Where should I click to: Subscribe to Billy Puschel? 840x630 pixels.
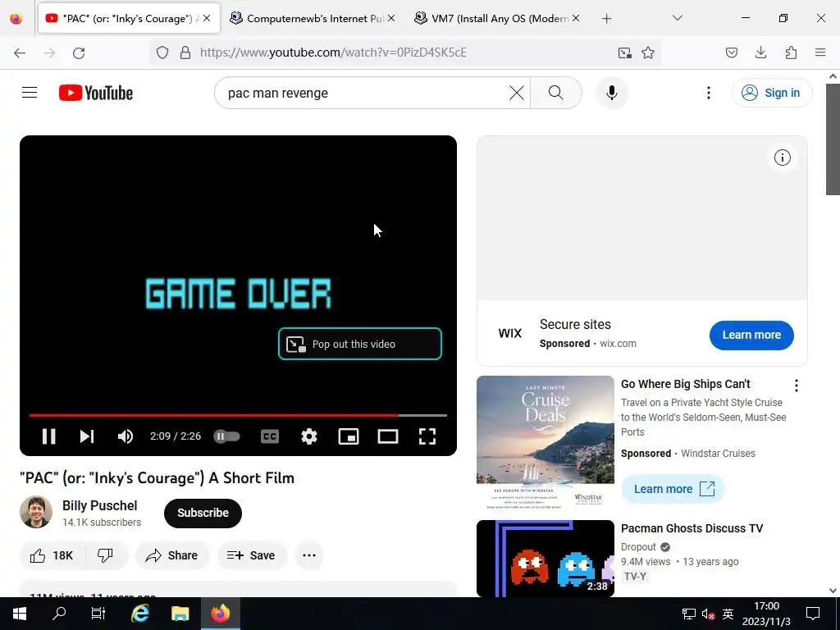203,514
